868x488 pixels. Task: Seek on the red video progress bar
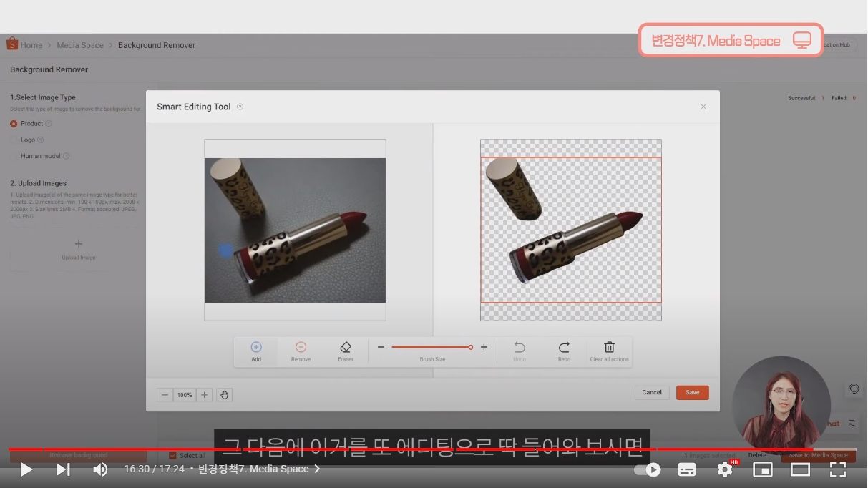click(x=434, y=449)
